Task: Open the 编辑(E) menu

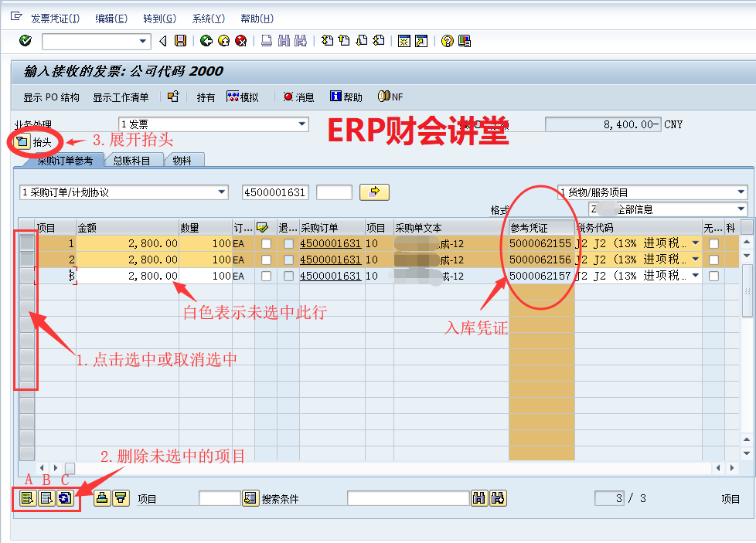Action: click(x=111, y=19)
